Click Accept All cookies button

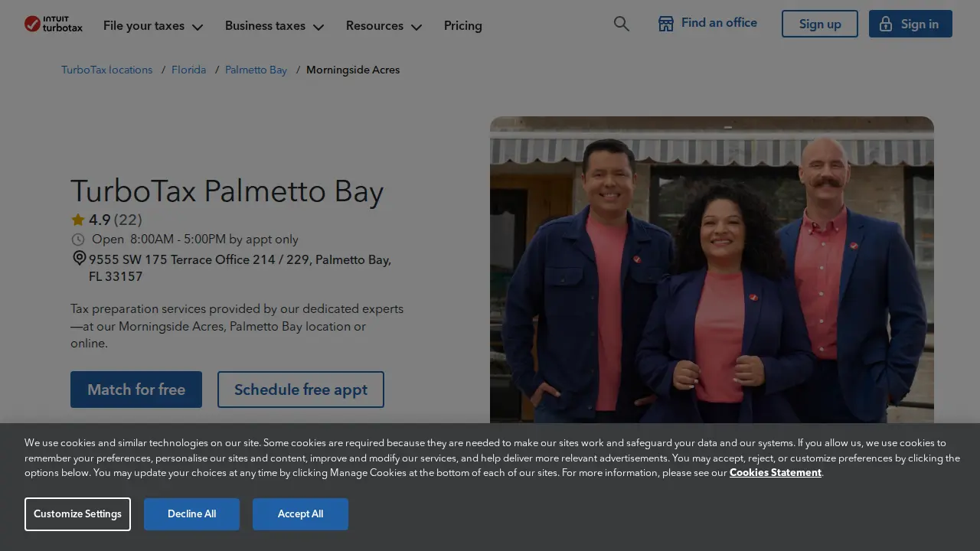point(300,514)
